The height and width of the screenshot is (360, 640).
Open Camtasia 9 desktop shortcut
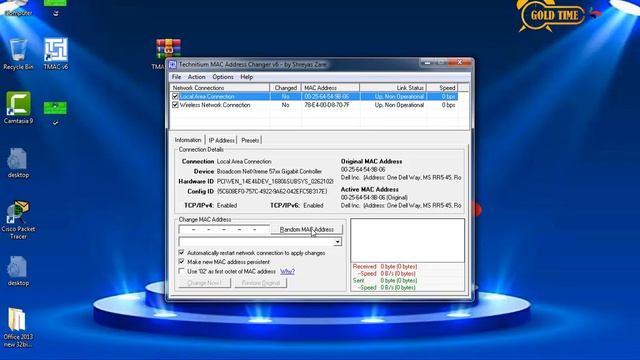coord(18,107)
